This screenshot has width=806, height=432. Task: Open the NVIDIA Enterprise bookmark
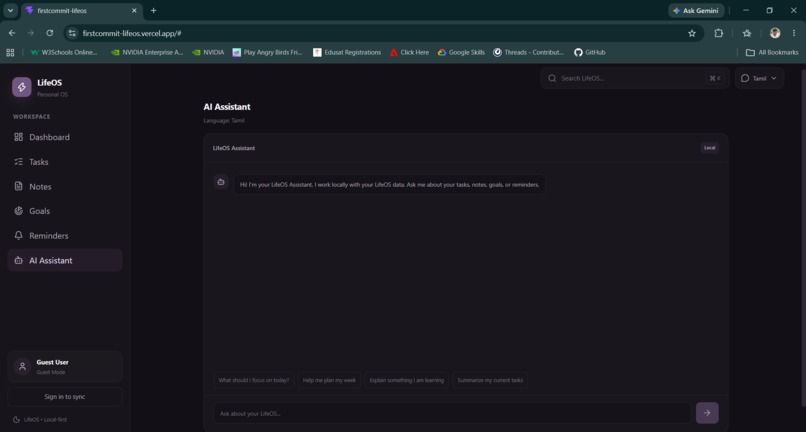(x=147, y=52)
